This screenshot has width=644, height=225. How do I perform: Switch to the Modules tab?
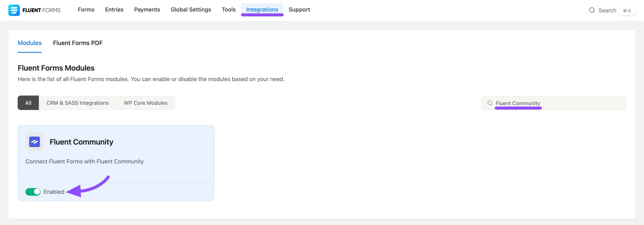pyautogui.click(x=29, y=43)
